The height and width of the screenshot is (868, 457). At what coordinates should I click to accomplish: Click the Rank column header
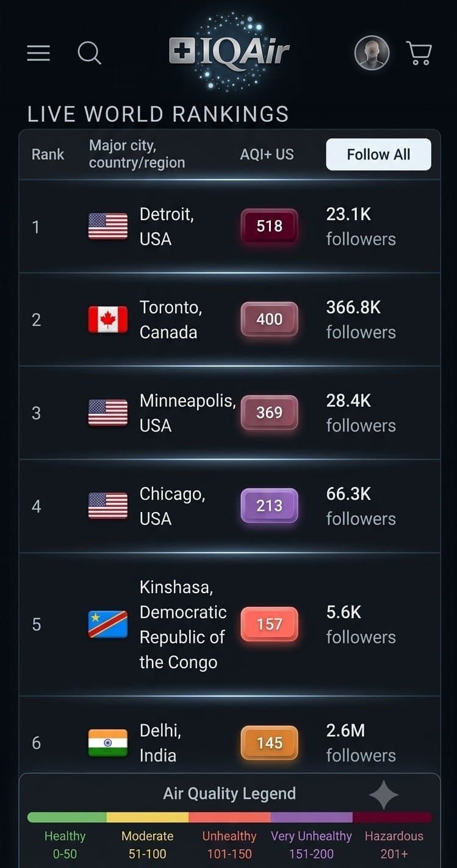tap(48, 154)
